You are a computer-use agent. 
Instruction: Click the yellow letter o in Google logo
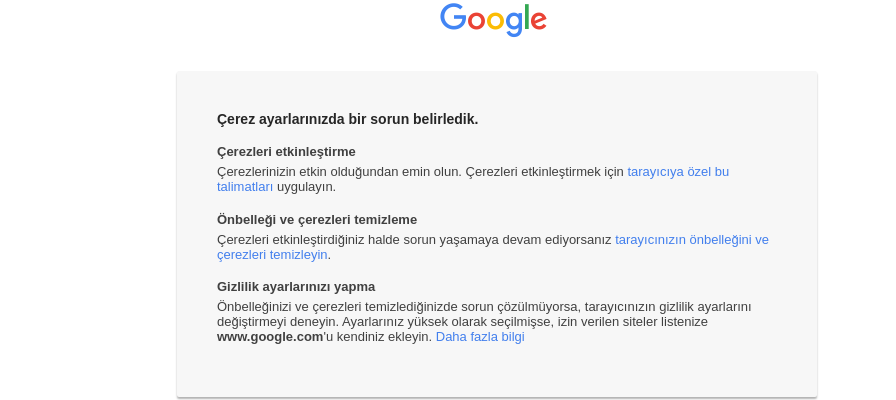[x=495, y=21]
